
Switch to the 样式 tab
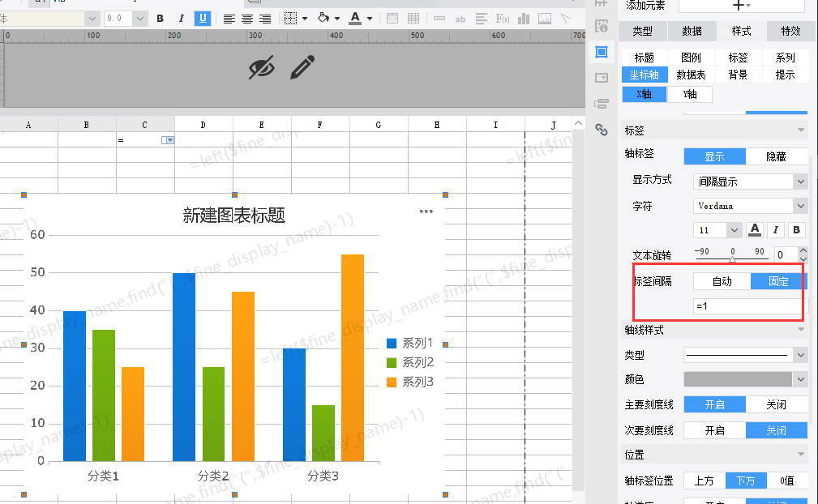(741, 32)
